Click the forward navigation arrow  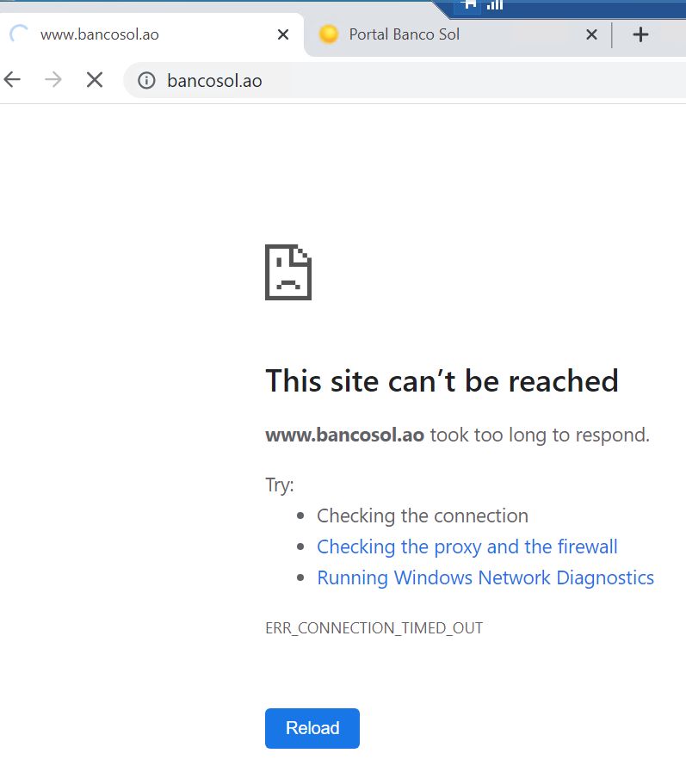click(x=53, y=80)
